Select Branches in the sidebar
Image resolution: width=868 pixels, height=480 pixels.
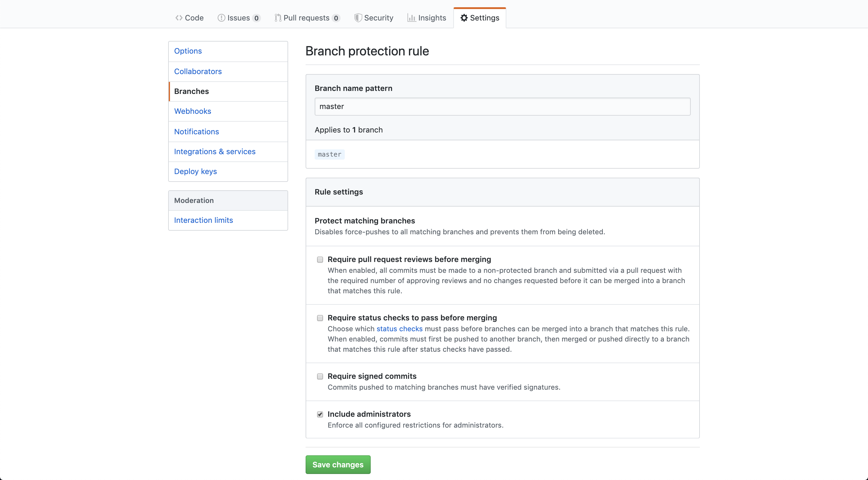pyautogui.click(x=228, y=91)
